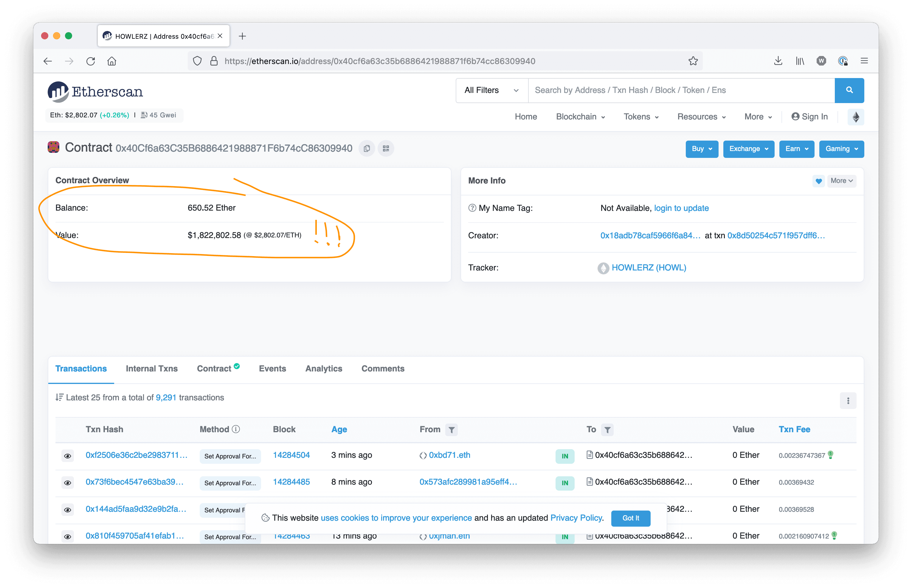The width and height of the screenshot is (912, 588).
Task: Sort by the Txn Fee column header
Action: 794,430
